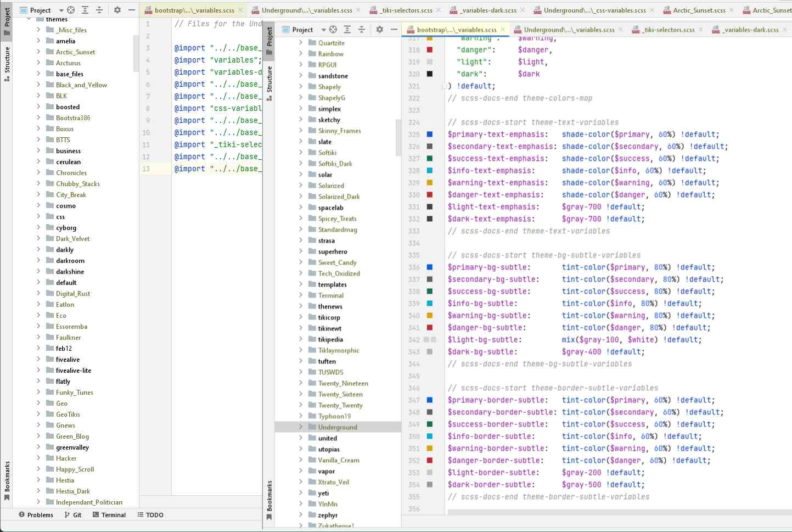Image resolution: width=792 pixels, height=532 pixels.
Task: Click the gear settings icon beside Quartzite tree
Action: tap(379, 30)
